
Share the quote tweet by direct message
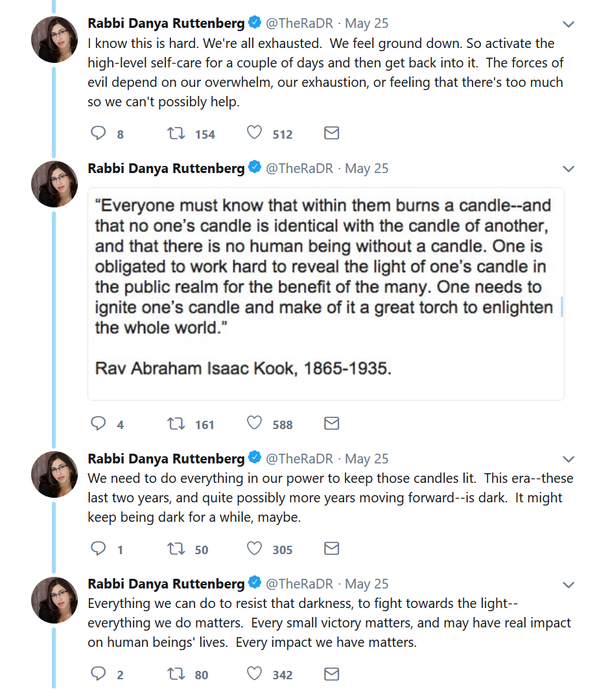tap(331, 424)
